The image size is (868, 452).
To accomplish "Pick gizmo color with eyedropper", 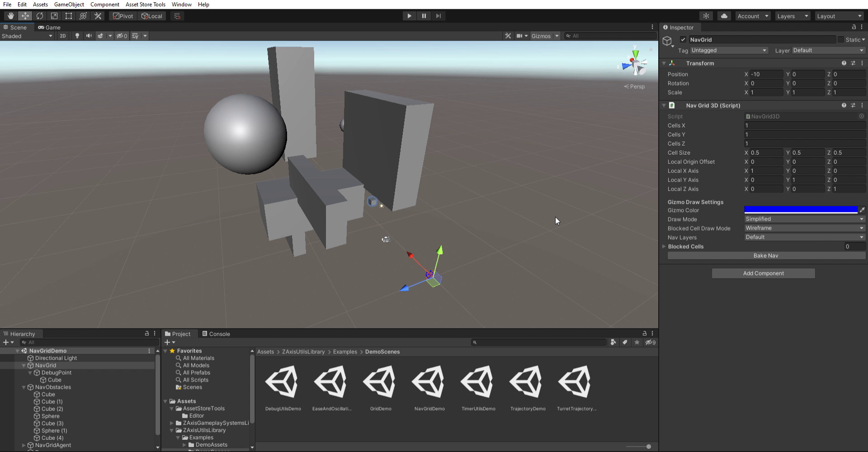I will (862, 210).
